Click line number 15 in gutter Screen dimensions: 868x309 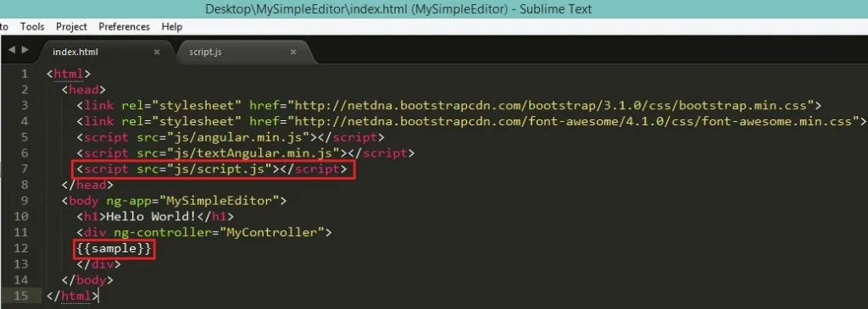[x=20, y=295]
